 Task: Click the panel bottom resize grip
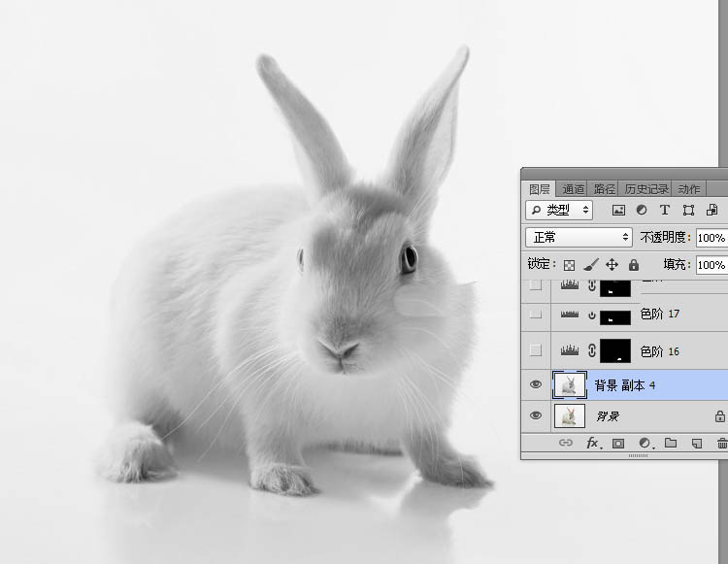pos(638,456)
